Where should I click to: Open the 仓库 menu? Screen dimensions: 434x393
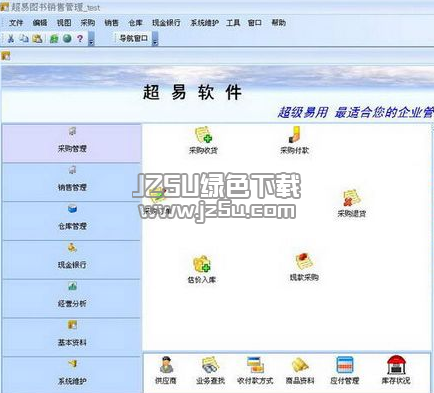tap(135, 23)
